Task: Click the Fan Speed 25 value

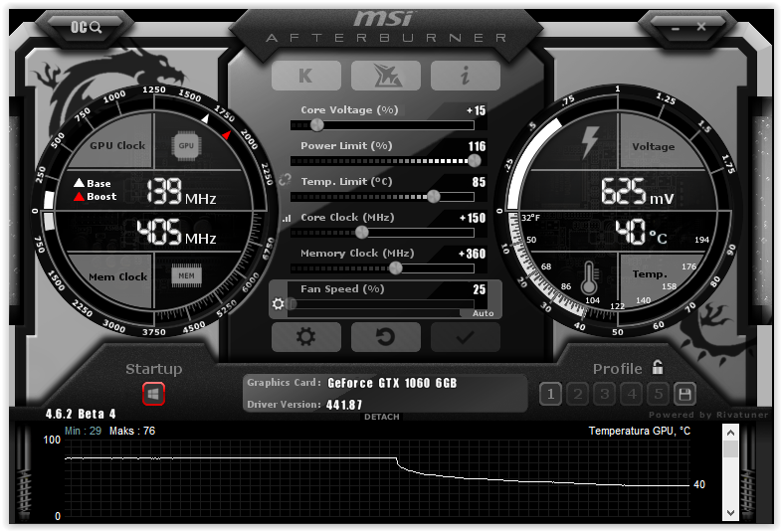Action: (480, 289)
